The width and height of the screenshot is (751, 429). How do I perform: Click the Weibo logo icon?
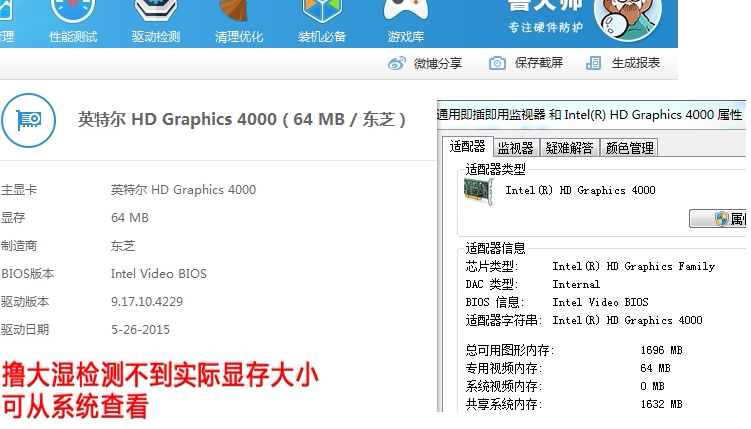(397, 63)
